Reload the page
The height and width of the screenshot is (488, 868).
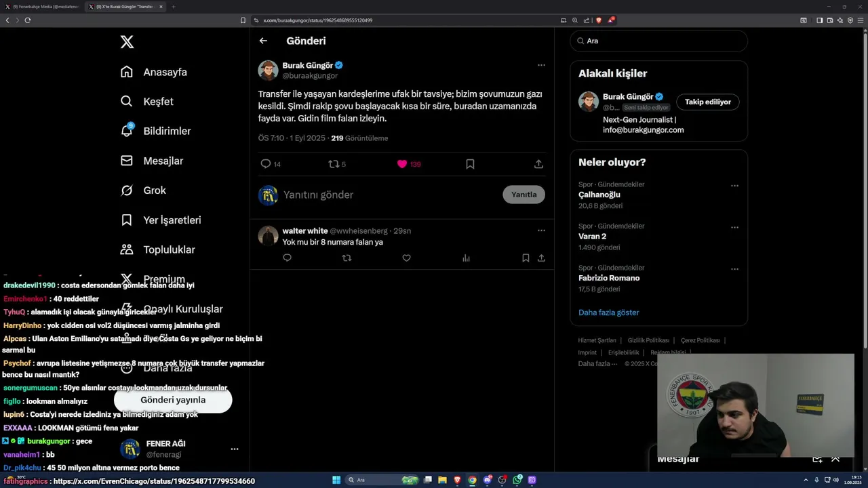(x=28, y=20)
